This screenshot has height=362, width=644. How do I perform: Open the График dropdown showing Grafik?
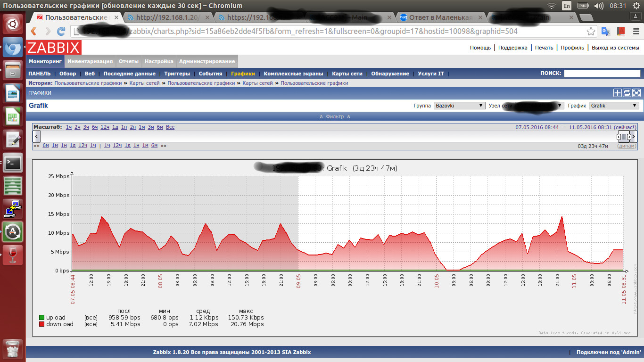614,106
